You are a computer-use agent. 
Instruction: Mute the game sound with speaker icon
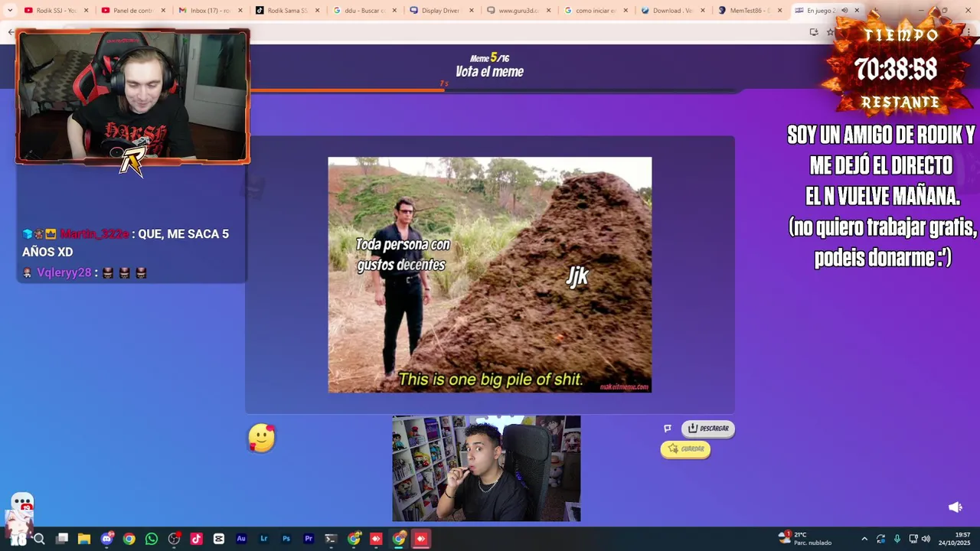click(x=955, y=507)
